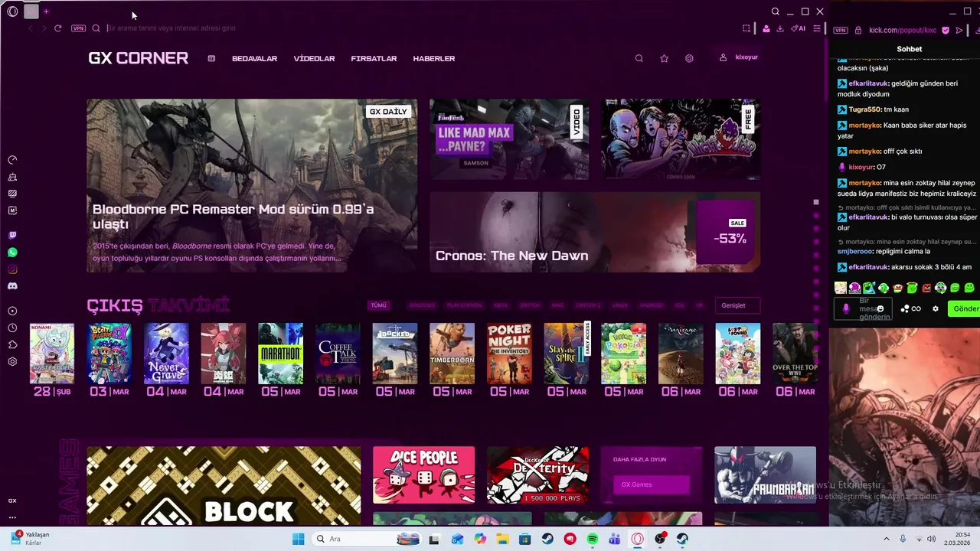This screenshot has height=551, width=980.
Task: Open the HABERLER tab
Action: tap(434, 58)
